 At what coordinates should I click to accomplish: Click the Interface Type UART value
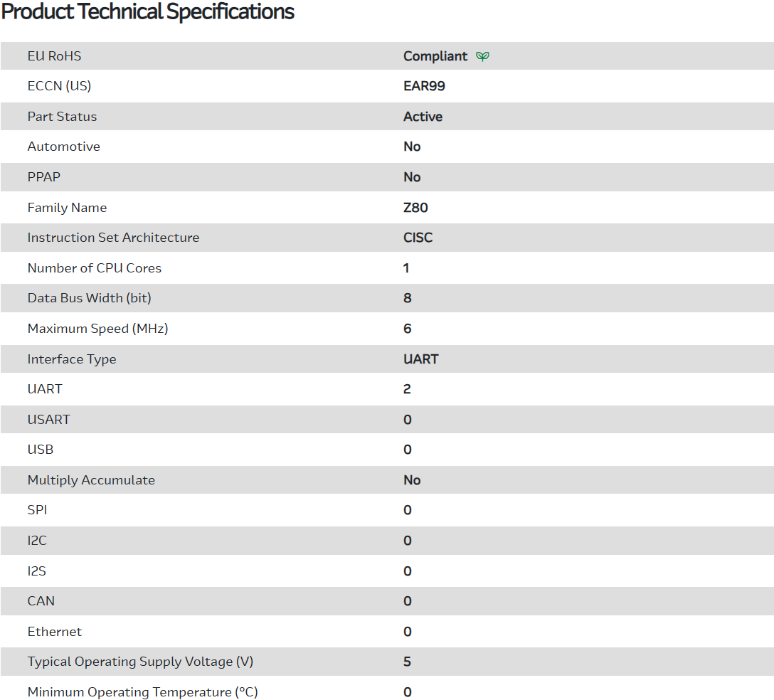click(420, 359)
